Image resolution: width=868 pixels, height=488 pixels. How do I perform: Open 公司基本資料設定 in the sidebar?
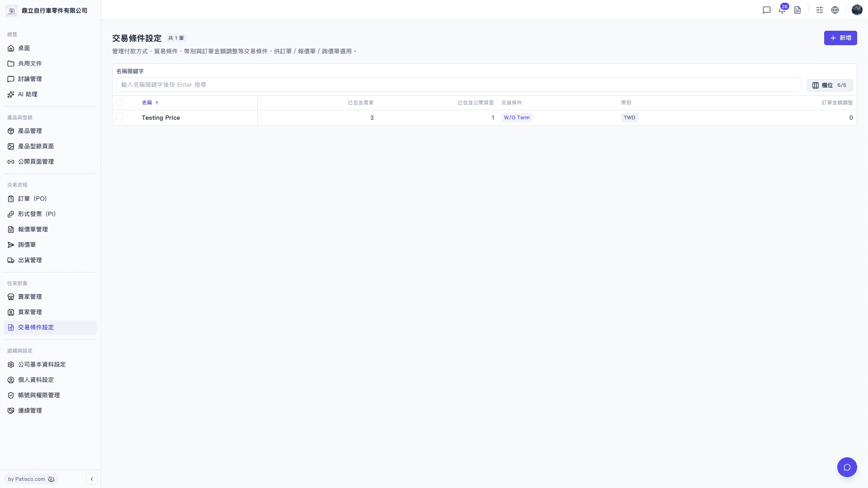50,365
